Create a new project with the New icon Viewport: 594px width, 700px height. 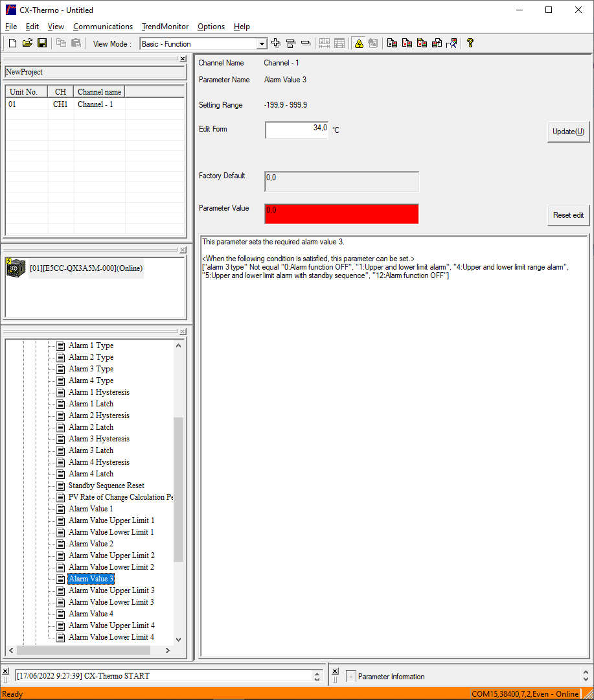(x=12, y=43)
